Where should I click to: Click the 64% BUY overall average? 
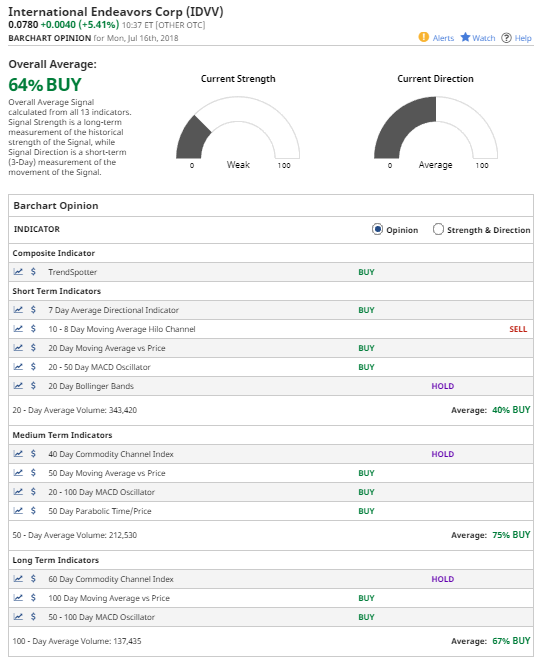[x=45, y=85]
